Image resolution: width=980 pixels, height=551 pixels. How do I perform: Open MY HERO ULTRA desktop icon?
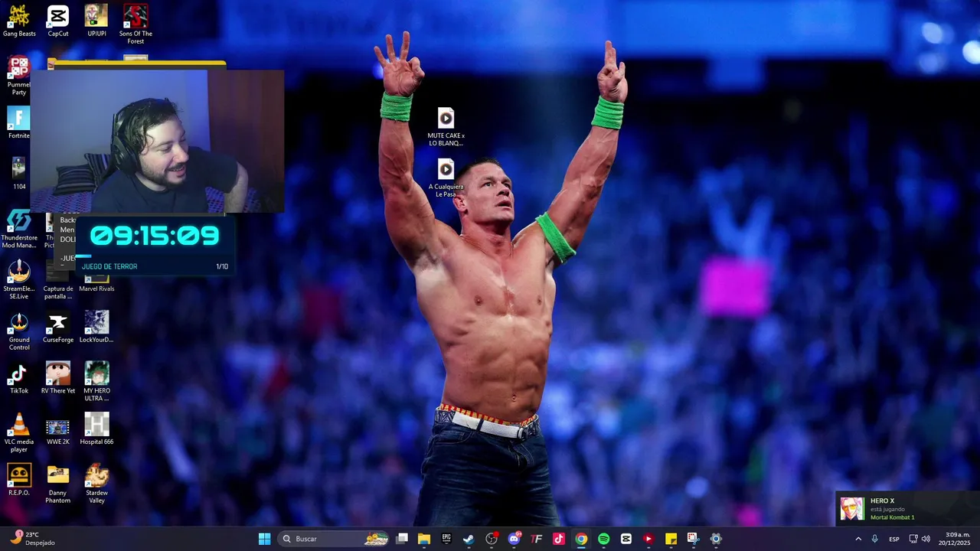[x=96, y=381]
